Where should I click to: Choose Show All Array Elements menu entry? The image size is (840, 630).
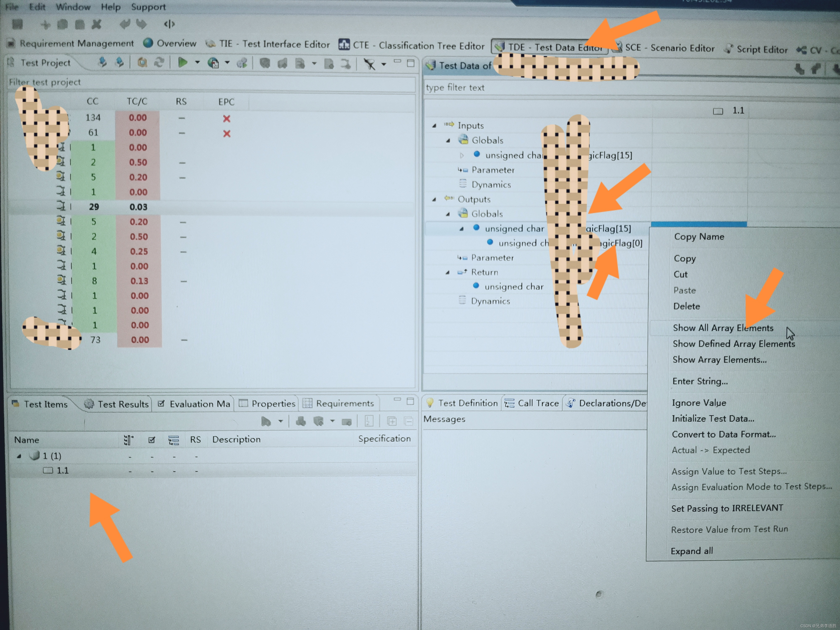(x=723, y=328)
